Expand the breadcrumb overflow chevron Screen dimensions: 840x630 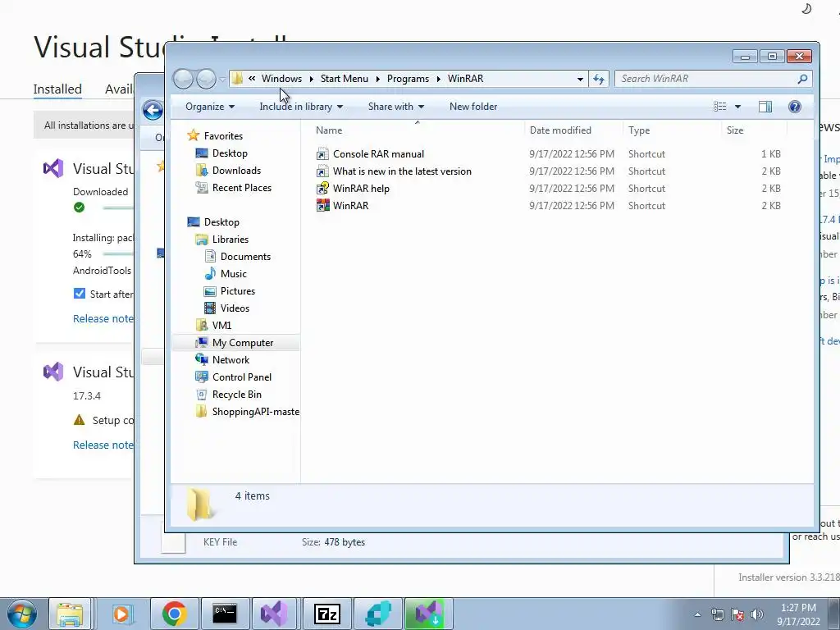pyautogui.click(x=252, y=78)
